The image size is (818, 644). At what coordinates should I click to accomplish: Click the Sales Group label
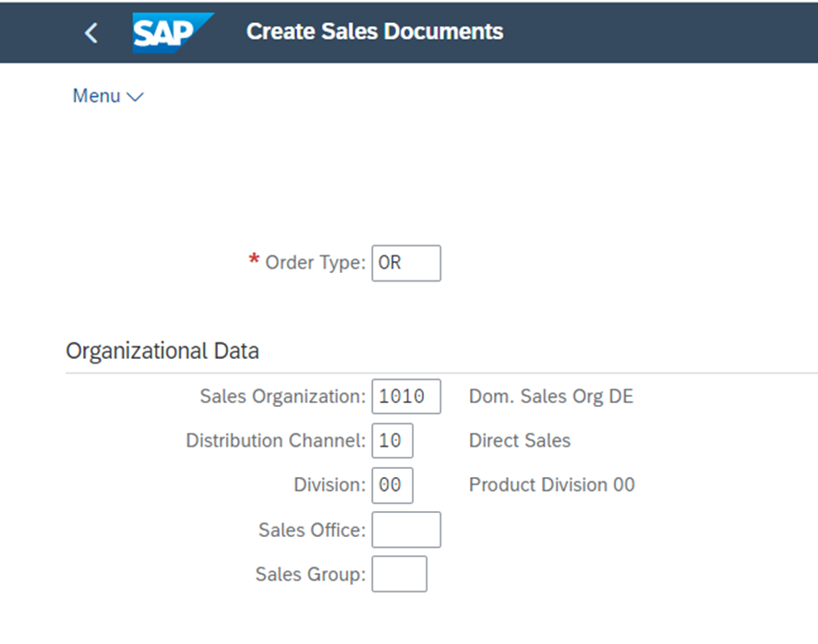[x=311, y=574]
